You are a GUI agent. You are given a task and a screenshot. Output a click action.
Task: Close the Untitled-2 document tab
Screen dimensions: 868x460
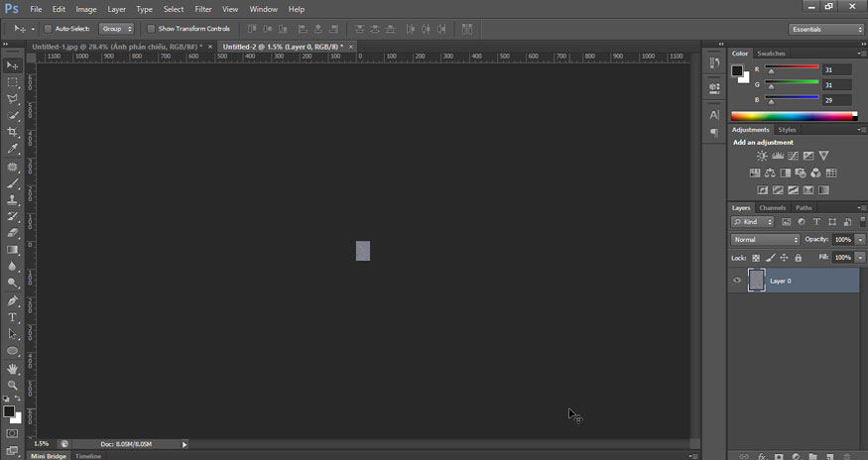350,47
